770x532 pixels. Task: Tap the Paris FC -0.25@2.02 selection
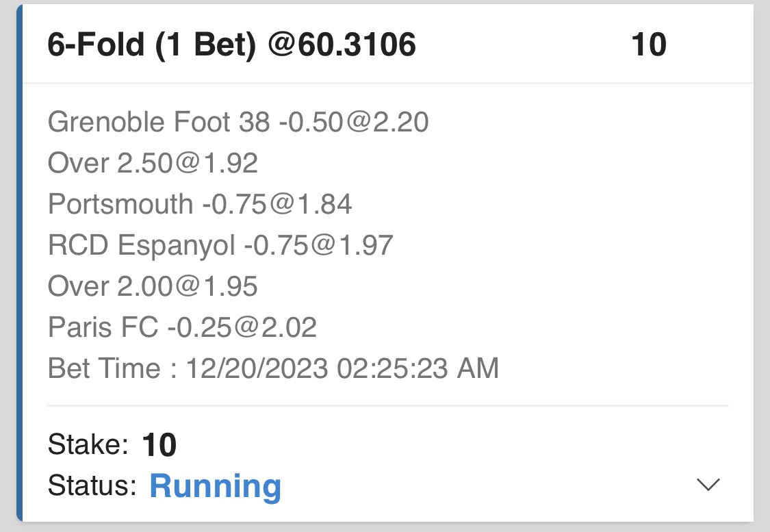(182, 327)
